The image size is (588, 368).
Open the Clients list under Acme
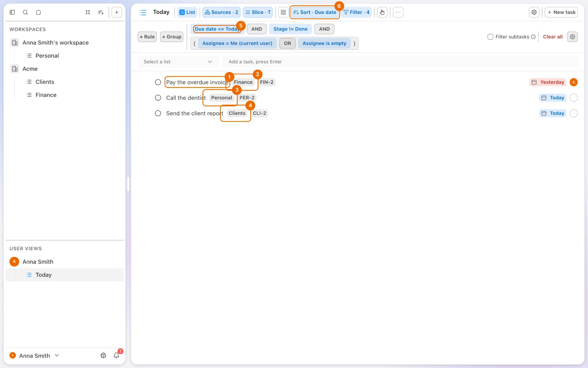point(45,82)
